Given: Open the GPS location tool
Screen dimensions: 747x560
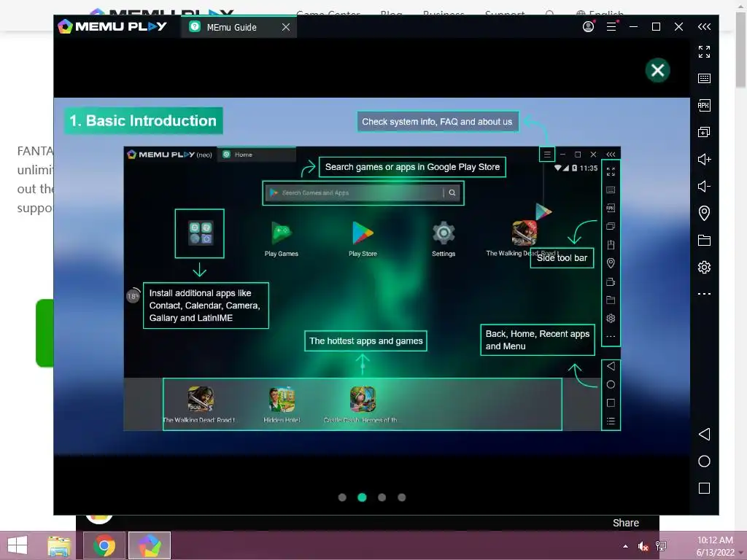Looking at the screenshot, I should pos(704,213).
